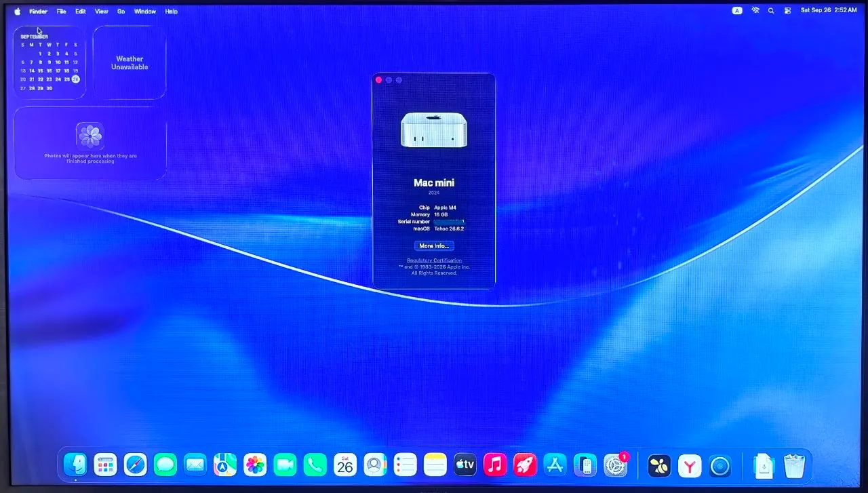Open the Edit menu
Image resolution: width=868 pixels, height=493 pixels.
[81, 11]
